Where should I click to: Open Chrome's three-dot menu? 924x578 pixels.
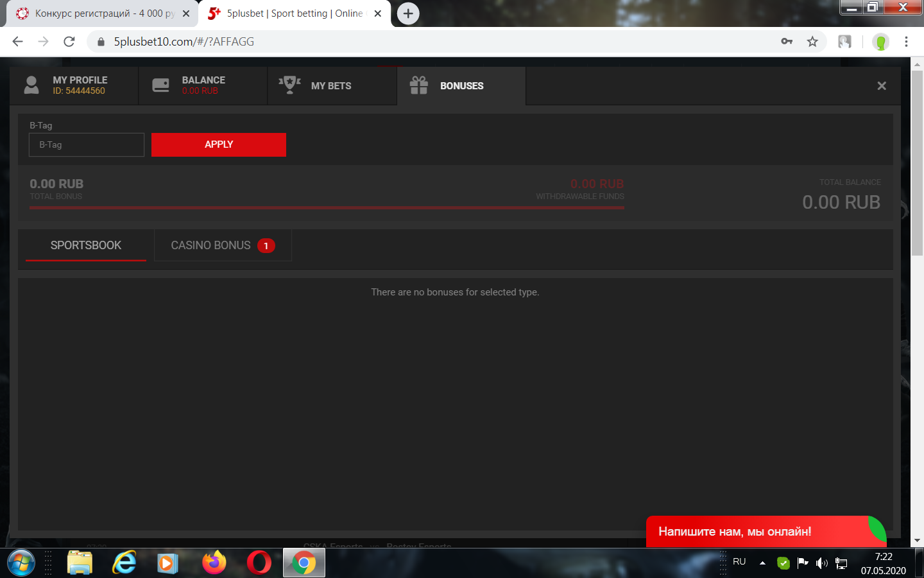[x=906, y=42]
